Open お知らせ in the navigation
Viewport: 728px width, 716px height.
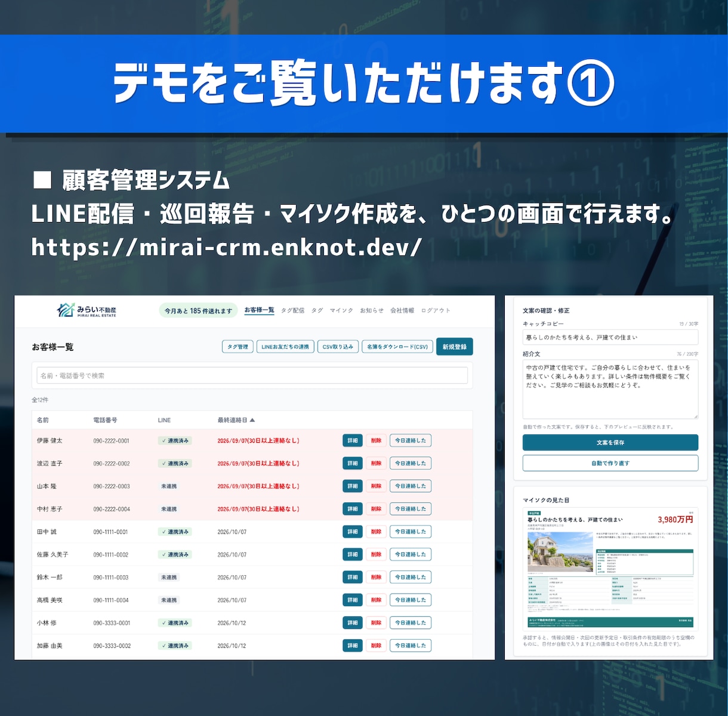(372, 310)
